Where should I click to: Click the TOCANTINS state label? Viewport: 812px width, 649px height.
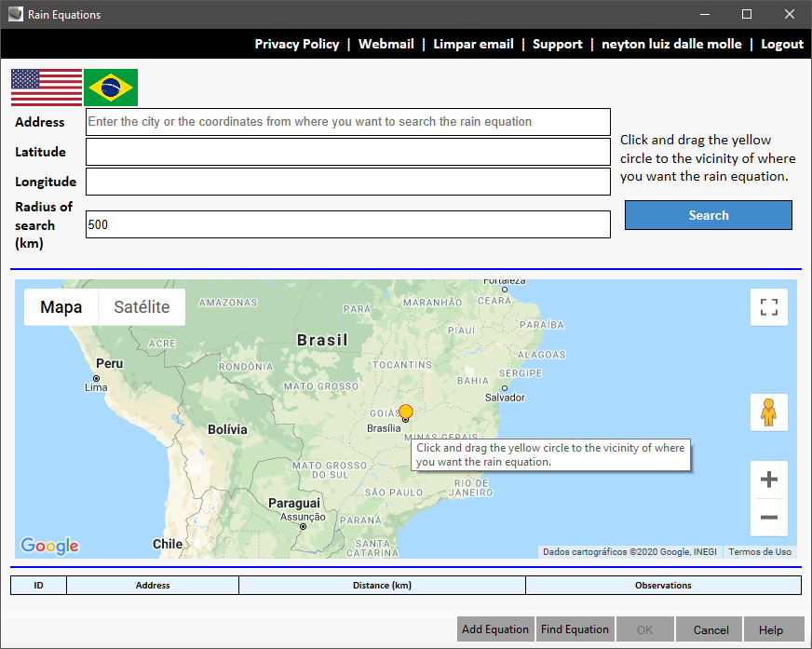(x=402, y=365)
